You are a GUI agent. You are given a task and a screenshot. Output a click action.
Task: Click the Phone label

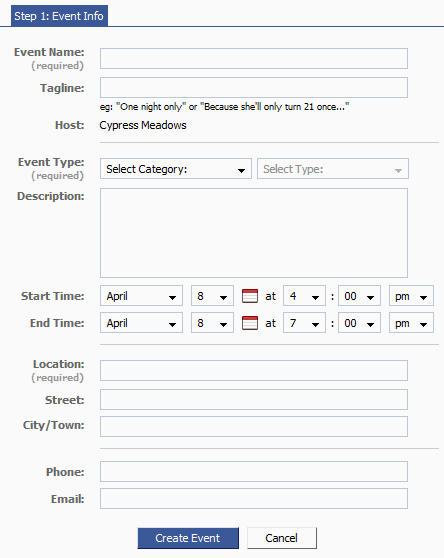click(65, 472)
